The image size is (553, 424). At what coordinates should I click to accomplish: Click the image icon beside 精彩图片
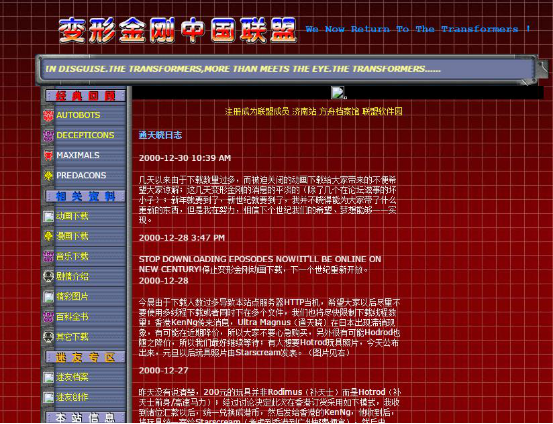pos(48,297)
